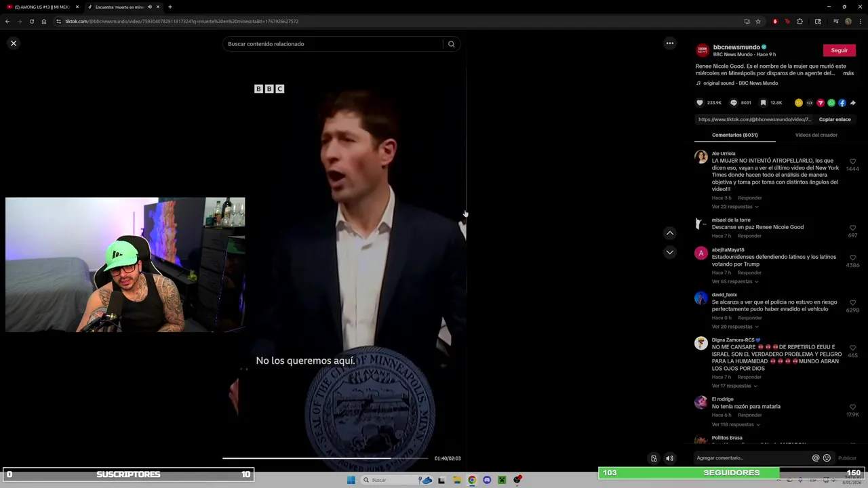
Task: Reply to El rodrigo's comment
Action: click(x=749, y=415)
